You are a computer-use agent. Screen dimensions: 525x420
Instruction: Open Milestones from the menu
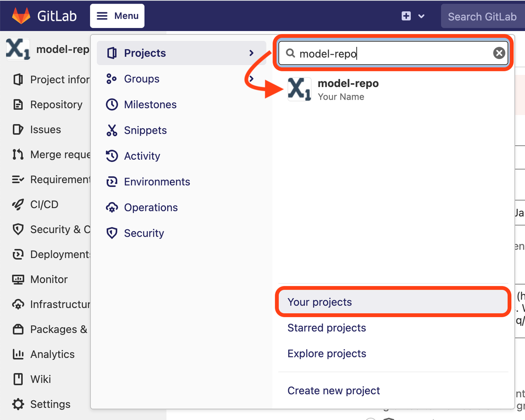[x=150, y=105]
